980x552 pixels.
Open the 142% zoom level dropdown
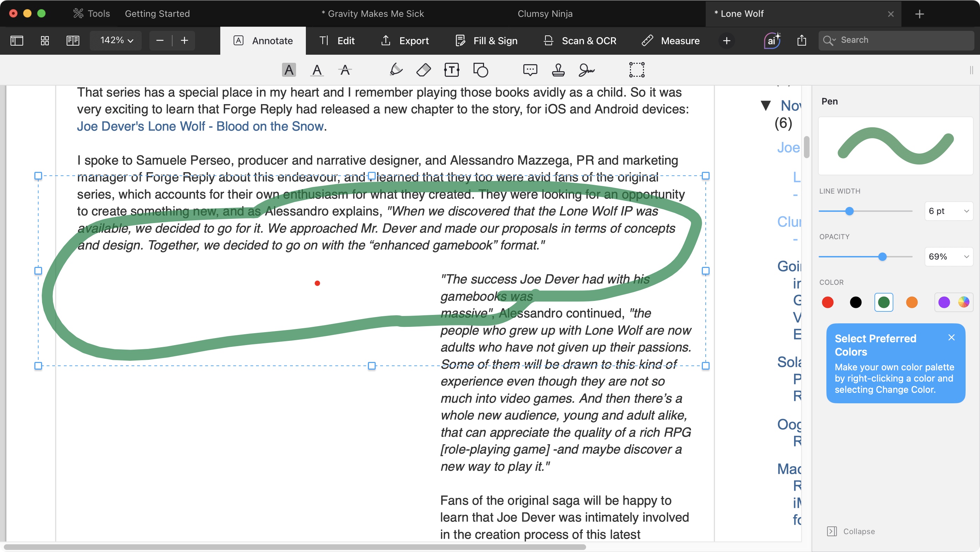[x=116, y=40]
